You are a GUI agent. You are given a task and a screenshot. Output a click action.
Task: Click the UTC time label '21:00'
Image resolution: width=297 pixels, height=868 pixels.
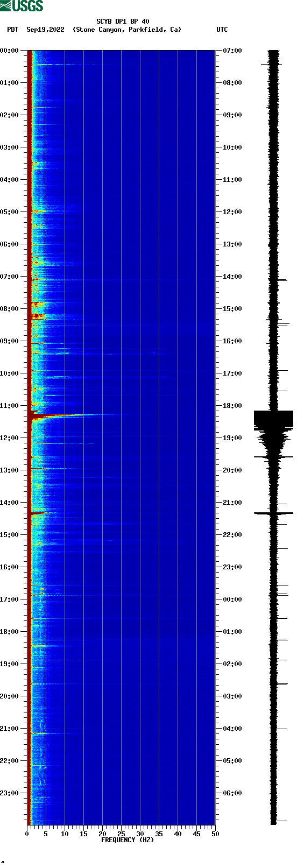click(x=232, y=503)
